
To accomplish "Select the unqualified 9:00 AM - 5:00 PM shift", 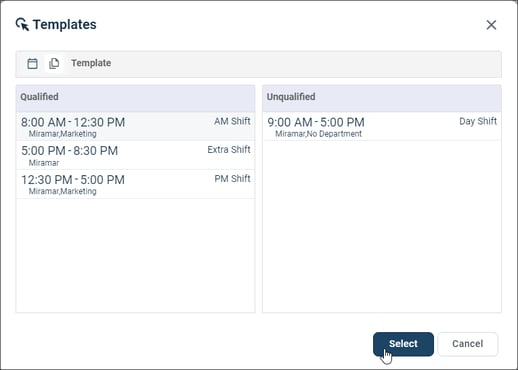I will point(382,126).
